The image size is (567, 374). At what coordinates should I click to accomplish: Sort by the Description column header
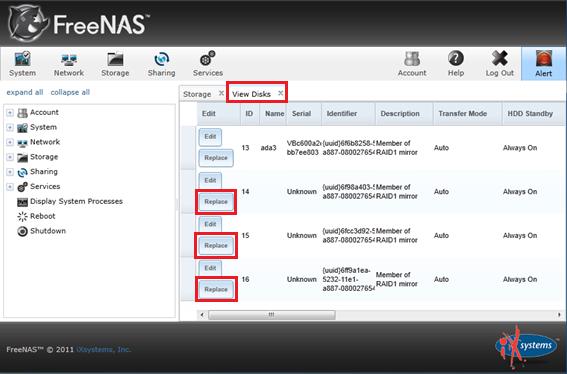[x=404, y=114]
